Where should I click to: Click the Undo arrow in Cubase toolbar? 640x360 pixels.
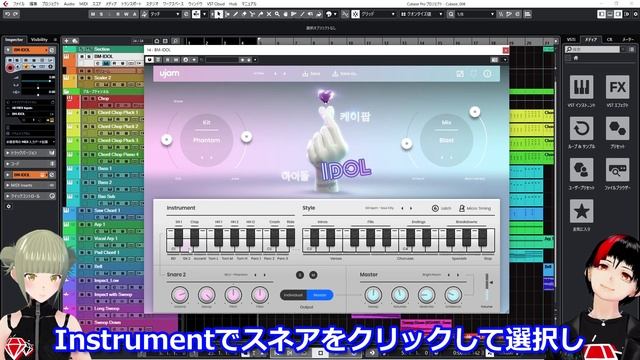pyautogui.click(x=7, y=14)
